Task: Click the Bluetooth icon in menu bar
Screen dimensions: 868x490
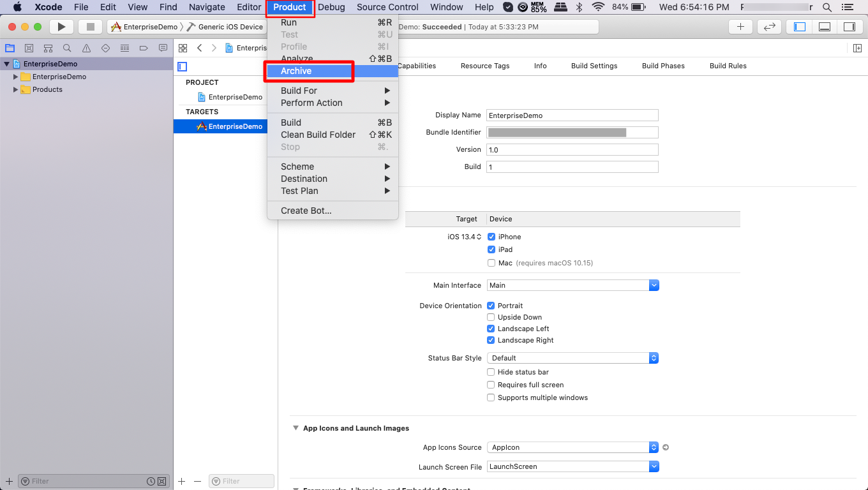Action: 580,7
